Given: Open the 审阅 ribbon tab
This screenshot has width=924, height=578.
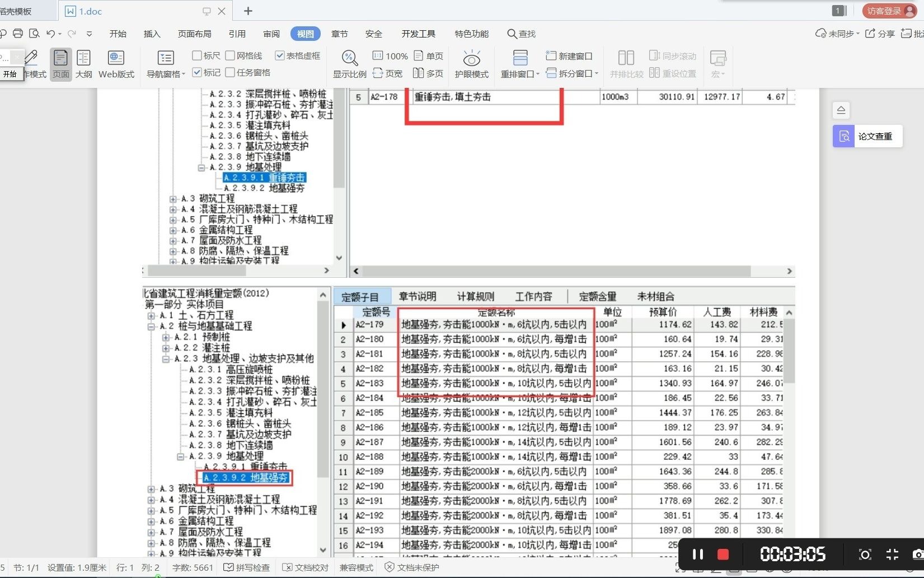Looking at the screenshot, I should coord(271,34).
